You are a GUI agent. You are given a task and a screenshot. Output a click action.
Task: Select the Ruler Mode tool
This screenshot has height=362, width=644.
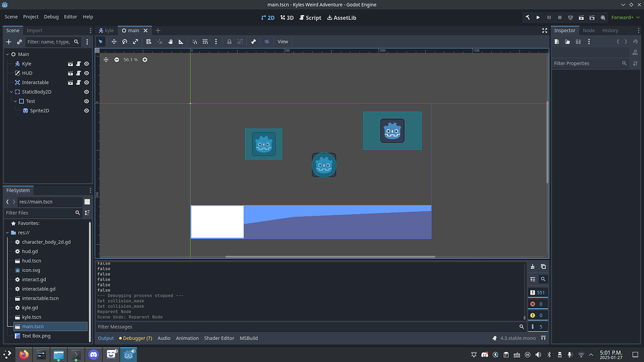[x=180, y=41]
